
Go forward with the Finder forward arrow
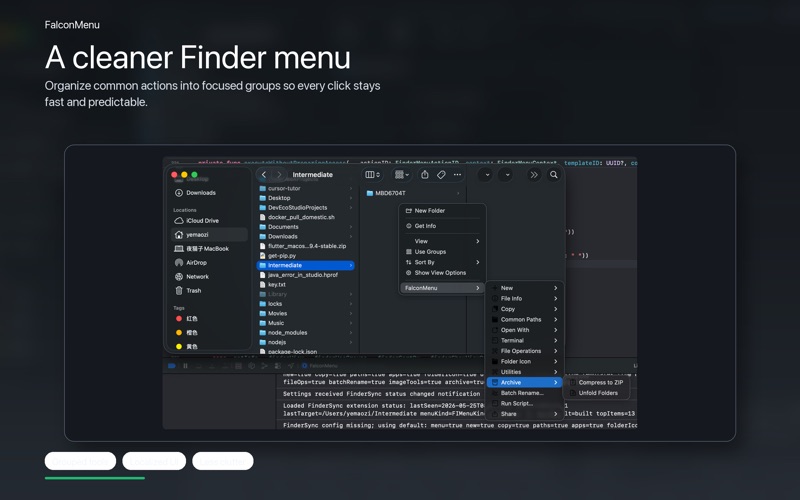click(279, 174)
